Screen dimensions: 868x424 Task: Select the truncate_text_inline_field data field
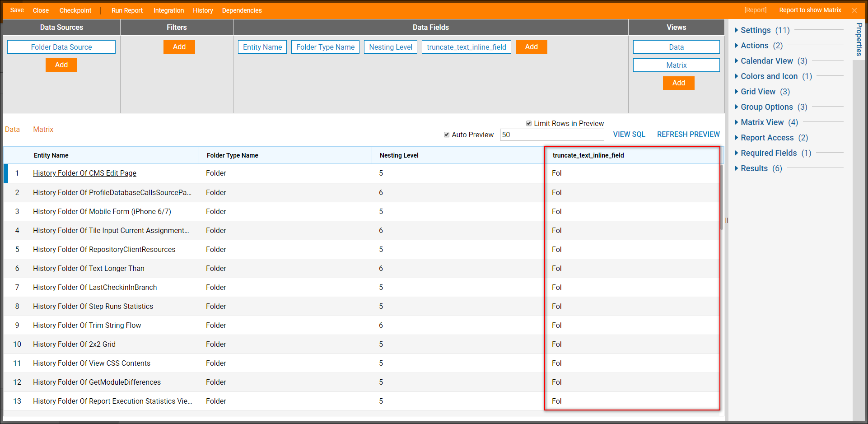point(467,47)
